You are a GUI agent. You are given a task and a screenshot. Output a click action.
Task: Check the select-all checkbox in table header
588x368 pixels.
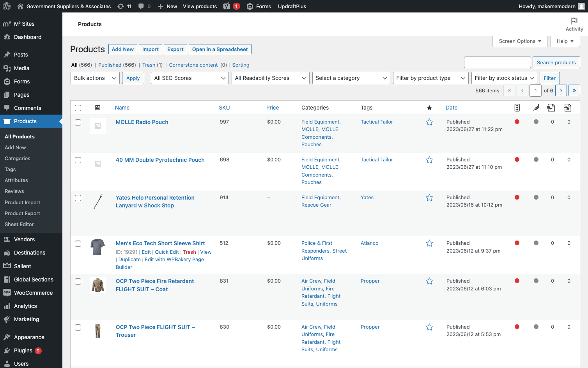78,108
